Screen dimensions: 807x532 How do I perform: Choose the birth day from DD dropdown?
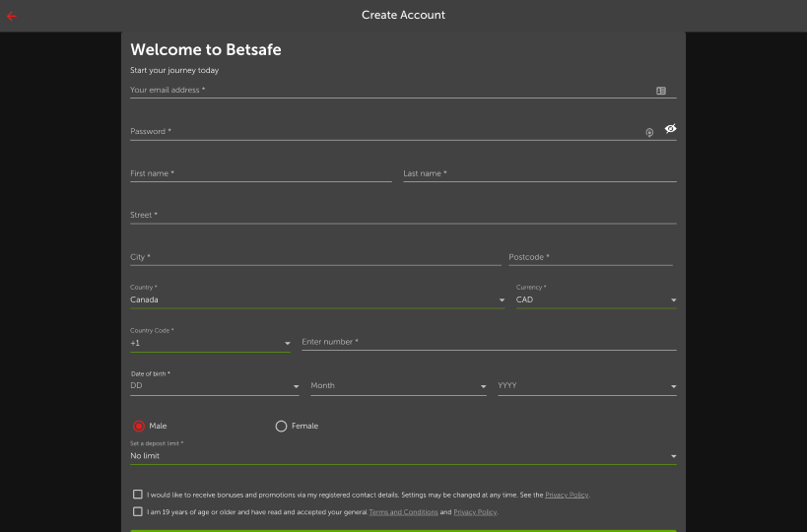click(x=215, y=386)
